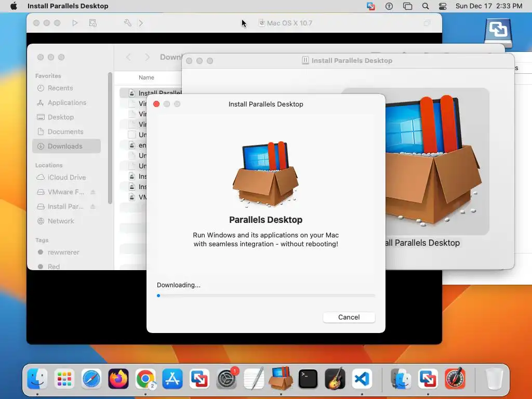Open the Stage Manager windows menu bar icon

click(x=407, y=6)
